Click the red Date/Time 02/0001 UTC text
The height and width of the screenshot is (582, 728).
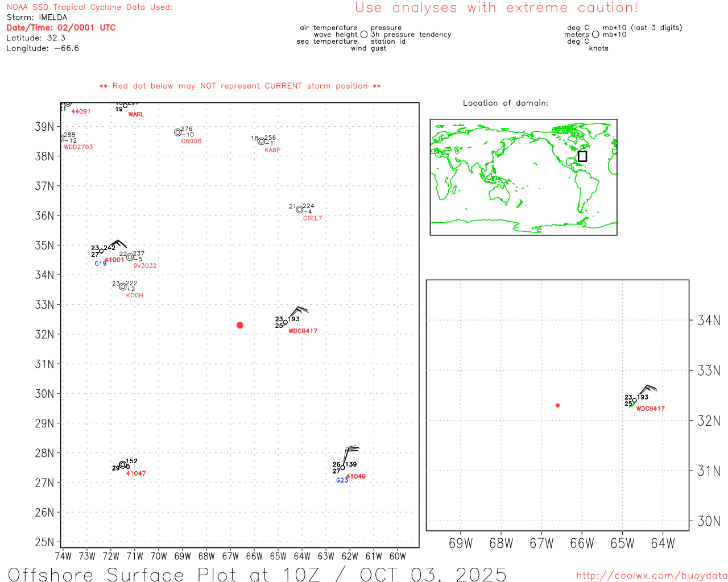pyautogui.click(x=61, y=28)
